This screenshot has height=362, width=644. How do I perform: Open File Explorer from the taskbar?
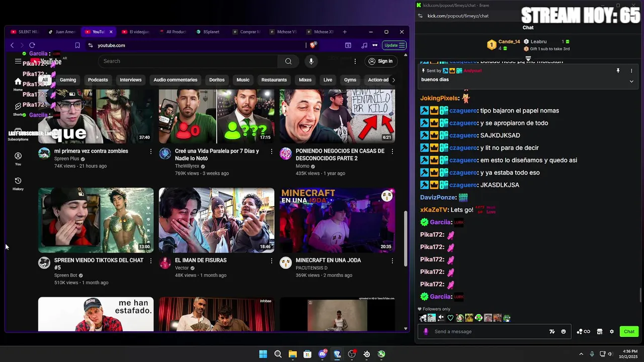(292, 354)
